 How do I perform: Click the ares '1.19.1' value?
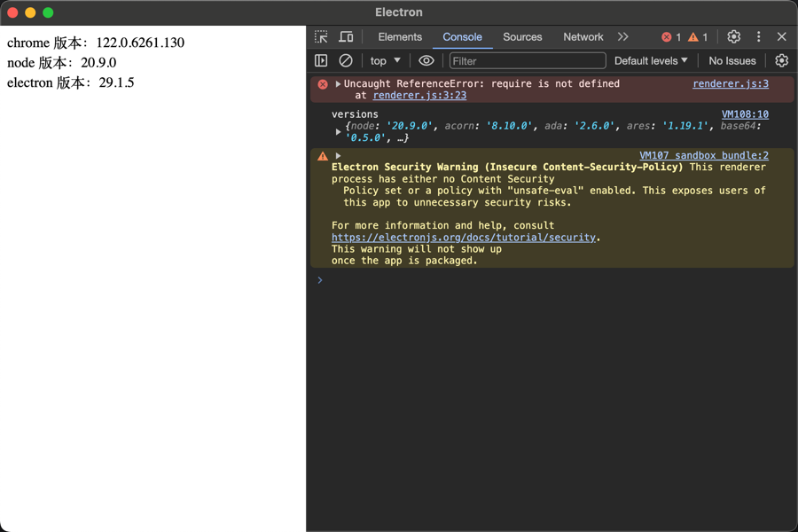pos(686,126)
